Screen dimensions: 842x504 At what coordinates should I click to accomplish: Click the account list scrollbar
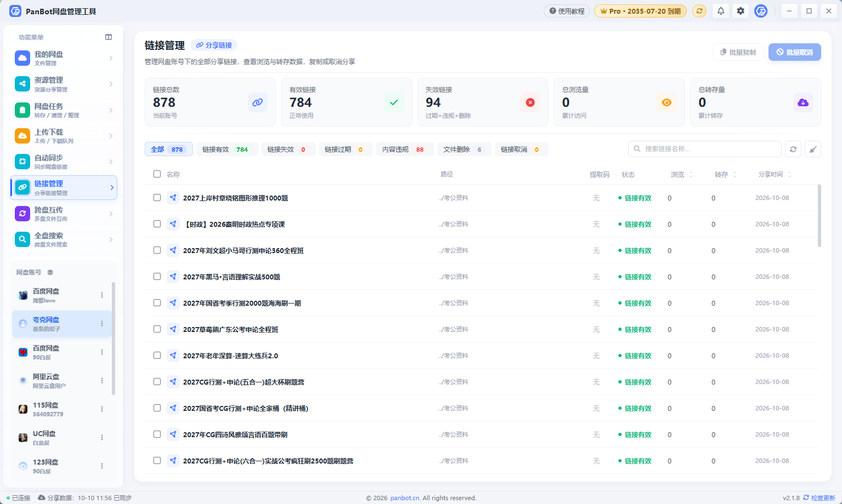tap(113, 339)
